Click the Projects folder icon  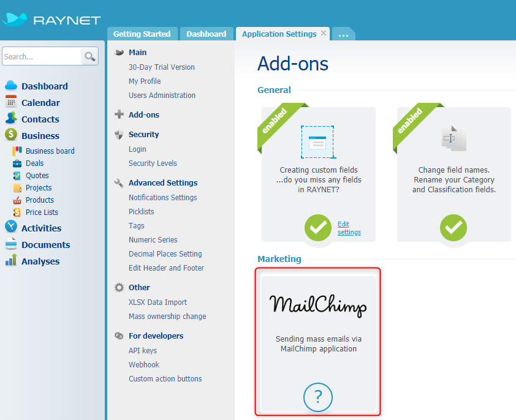point(17,188)
